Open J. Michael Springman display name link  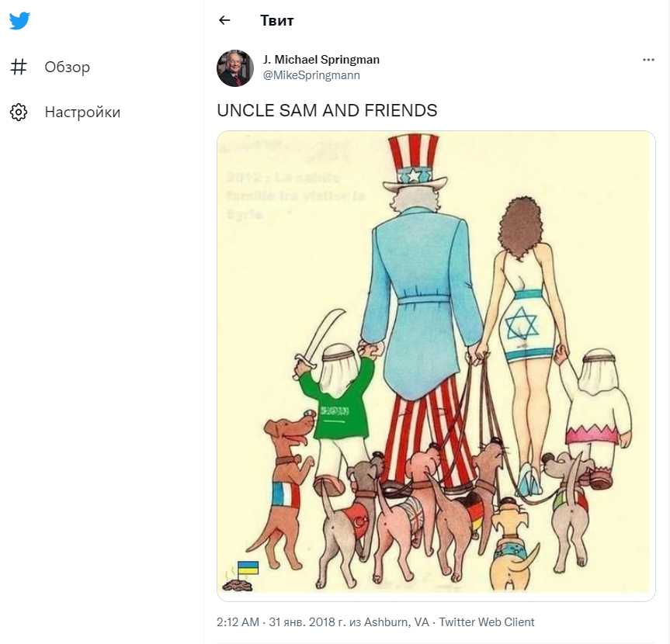321,60
